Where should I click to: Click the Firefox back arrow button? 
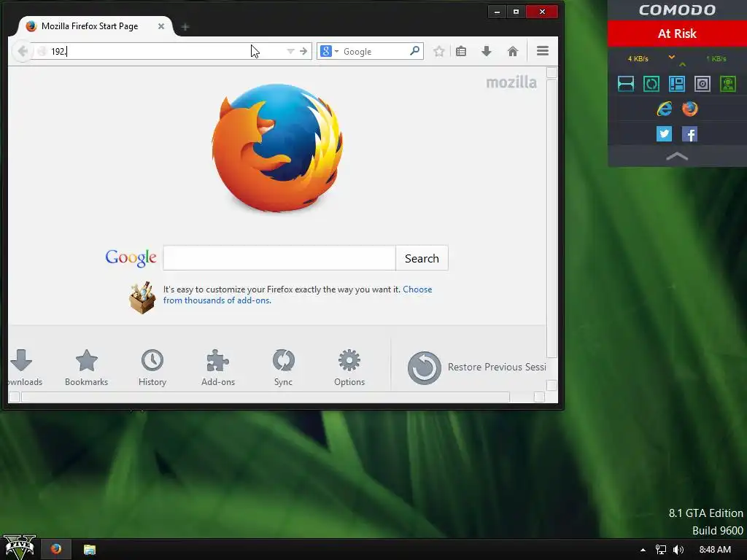coord(23,51)
